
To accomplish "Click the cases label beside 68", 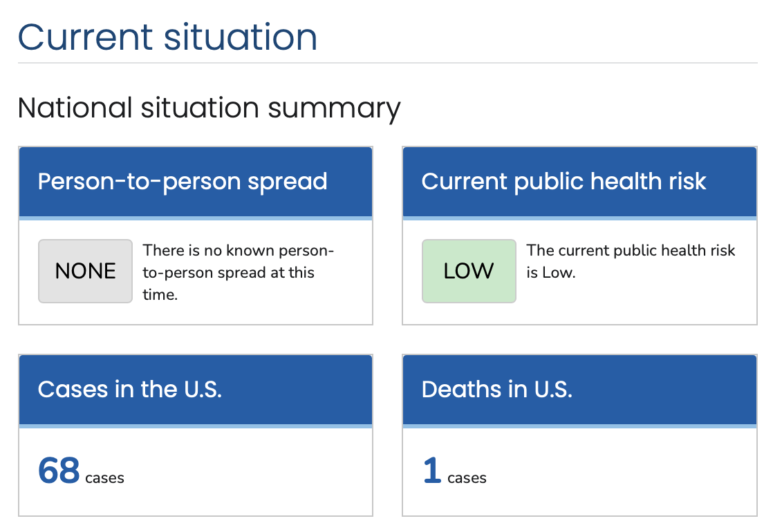I will coord(104,478).
